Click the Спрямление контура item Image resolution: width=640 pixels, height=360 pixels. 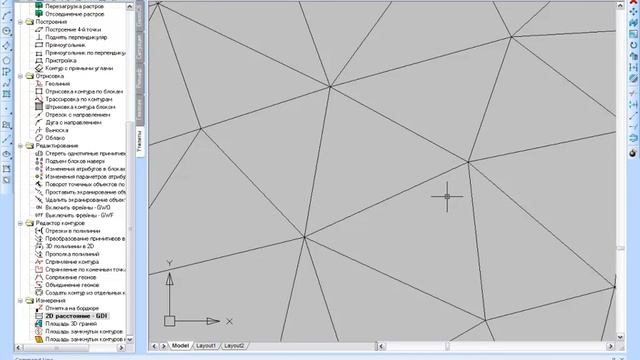coord(72,262)
